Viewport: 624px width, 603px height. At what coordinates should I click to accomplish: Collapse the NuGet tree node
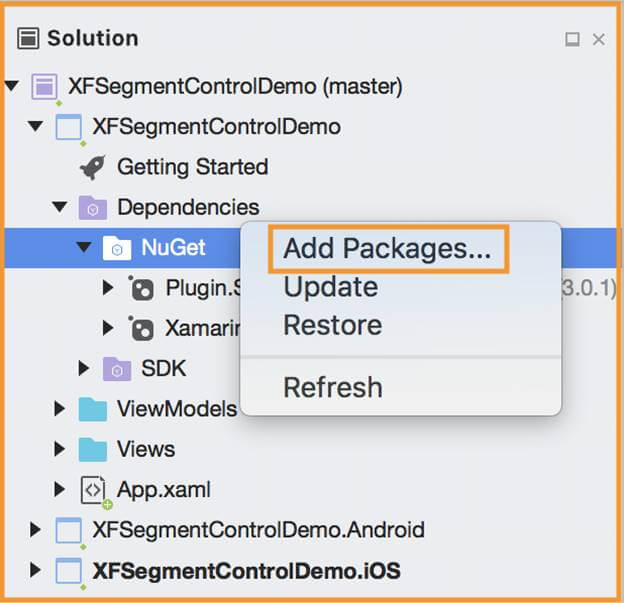pyautogui.click(x=84, y=248)
